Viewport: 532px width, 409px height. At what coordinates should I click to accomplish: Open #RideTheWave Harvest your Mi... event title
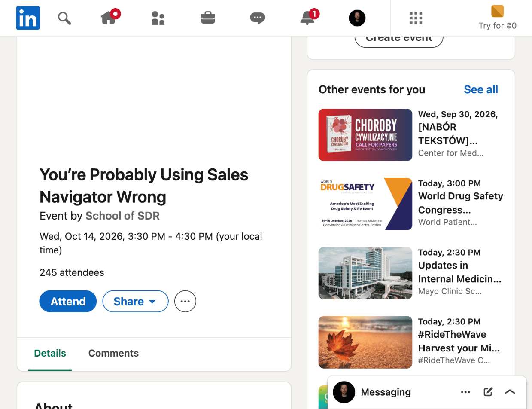pos(459,341)
